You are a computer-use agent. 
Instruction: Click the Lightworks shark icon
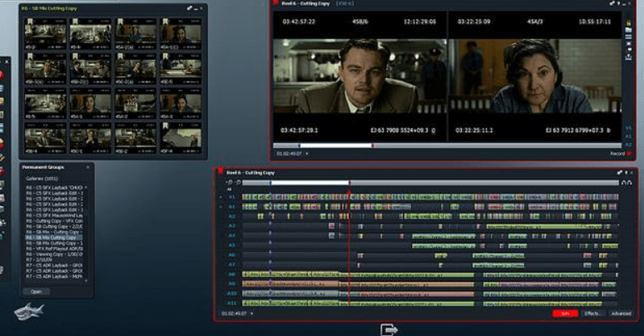29,311
